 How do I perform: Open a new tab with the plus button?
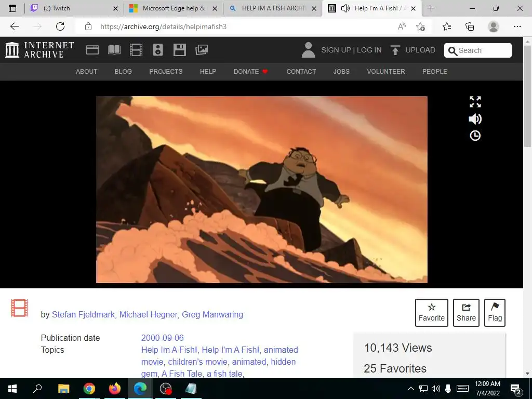click(431, 8)
